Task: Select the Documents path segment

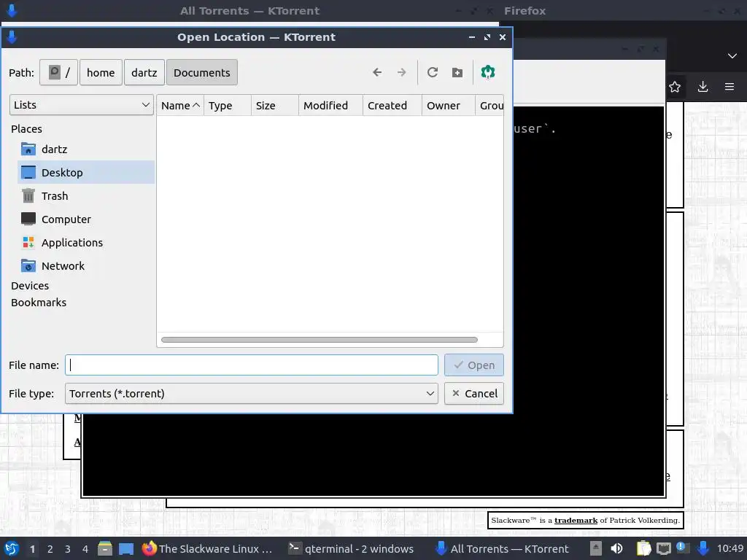Action: (x=201, y=72)
